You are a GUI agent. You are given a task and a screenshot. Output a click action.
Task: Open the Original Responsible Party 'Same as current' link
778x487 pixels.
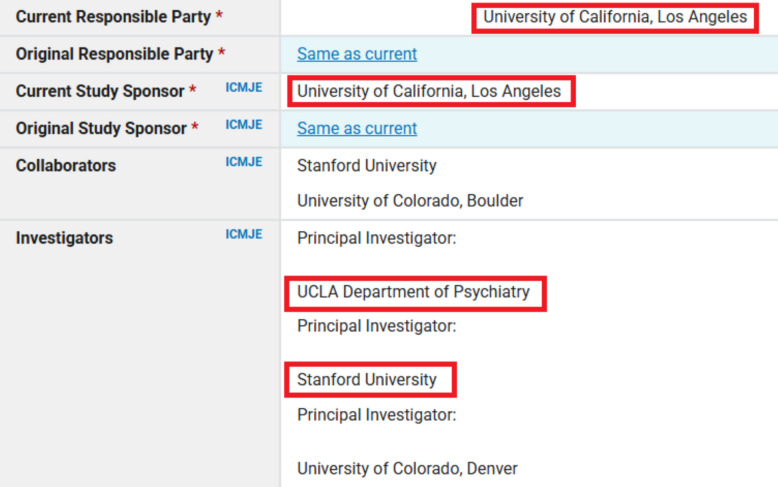(357, 54)
